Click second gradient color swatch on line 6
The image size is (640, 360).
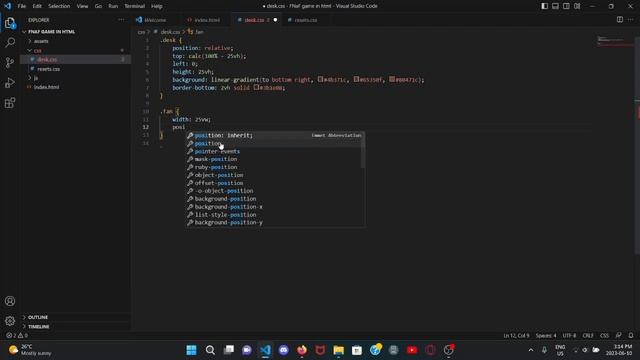click(356, 79)
